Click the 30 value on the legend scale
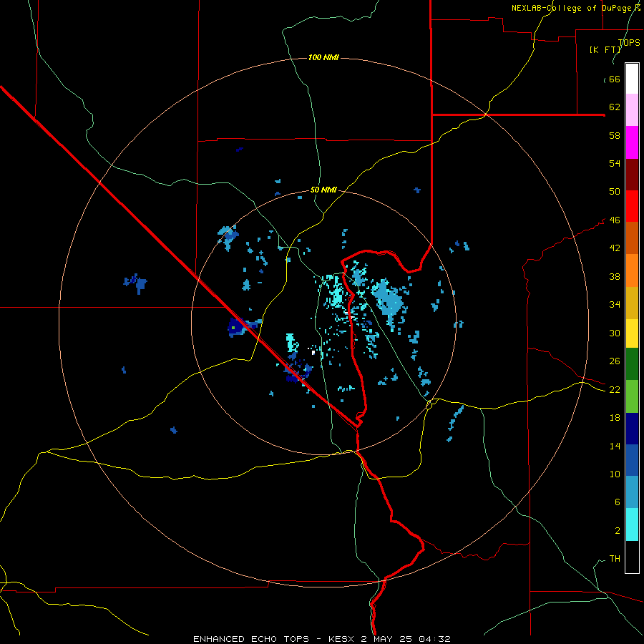 pyautogui.click(x=615, y=333)
